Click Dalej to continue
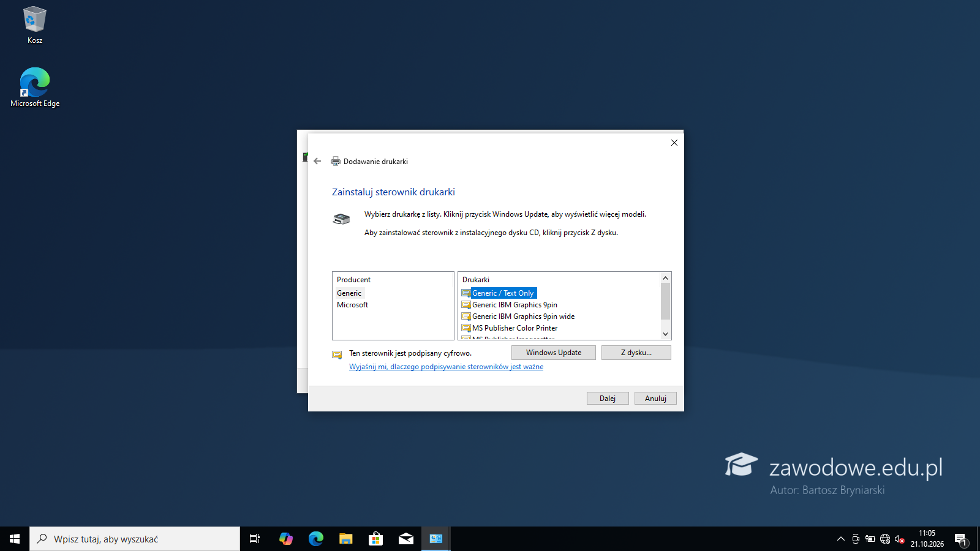The height and width of the screenshot is (551, 980). pos(608,399)
